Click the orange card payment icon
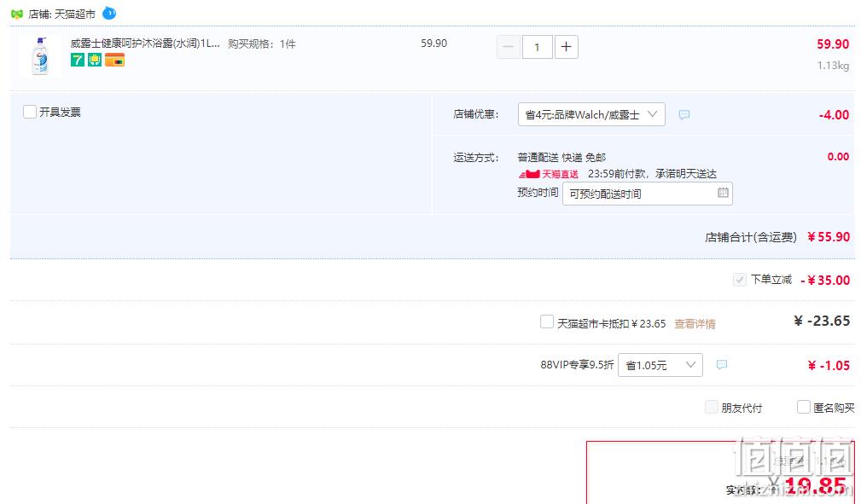The width and height of the screenshot is (861, 504). (114, 60)
